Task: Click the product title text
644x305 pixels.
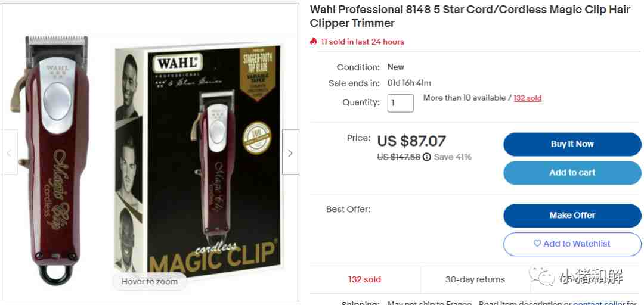Action: tap(470, 16)
